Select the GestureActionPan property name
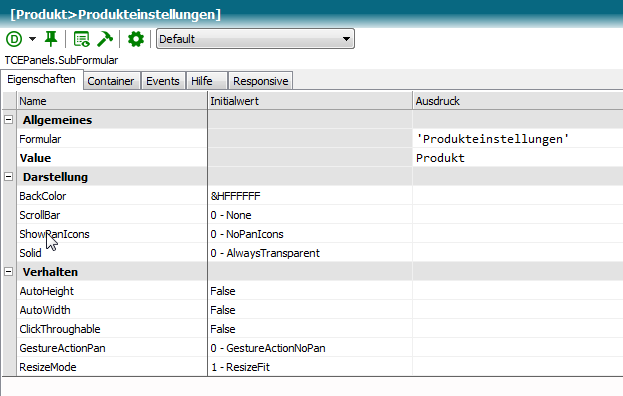Screen dimensions: 623x396 click(62, 348)
